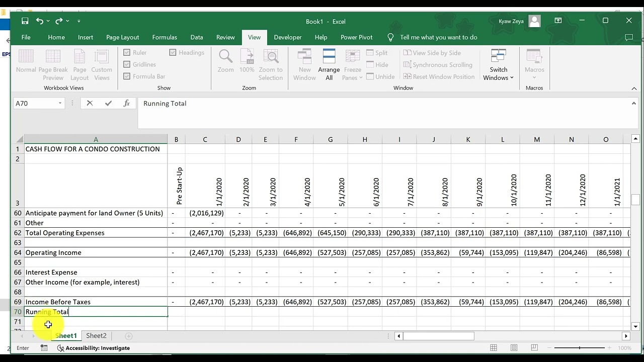
Task: Click Accessibility: Investigate in status bar
Action: coord(93,348)
